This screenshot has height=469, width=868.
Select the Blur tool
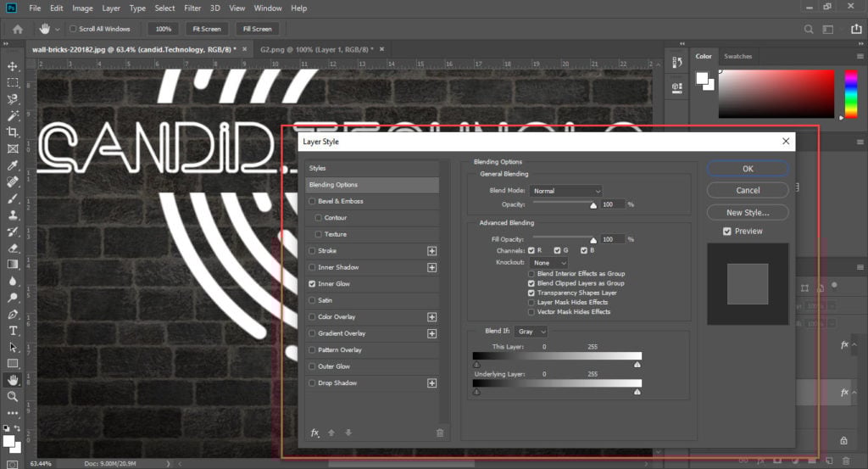[x=12, y=281]
